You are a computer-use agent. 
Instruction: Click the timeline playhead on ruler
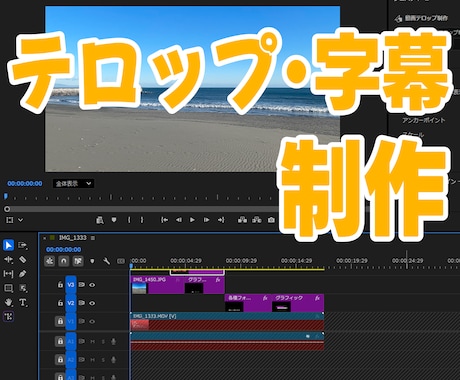pos(131,266)
